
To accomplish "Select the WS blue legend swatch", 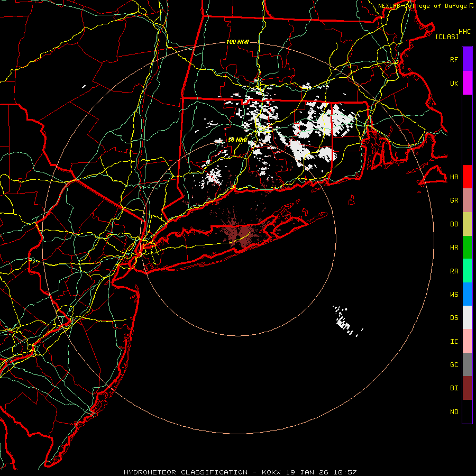I will [x=467, y=294].
